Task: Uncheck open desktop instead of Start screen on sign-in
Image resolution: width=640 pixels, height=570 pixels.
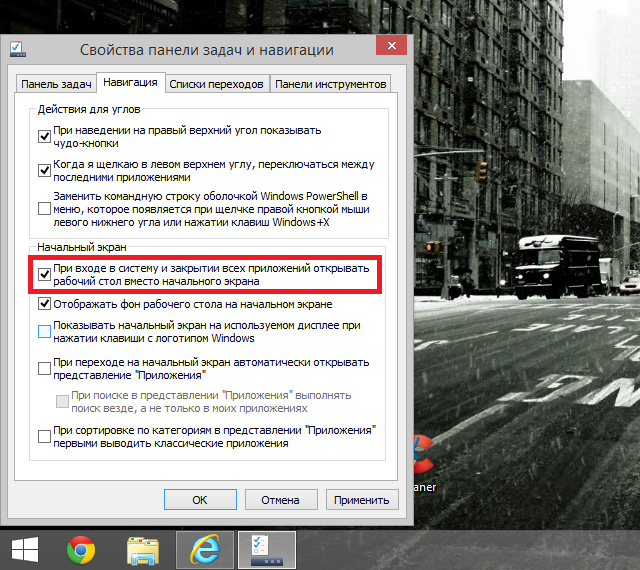Action: tap(44, 273)
